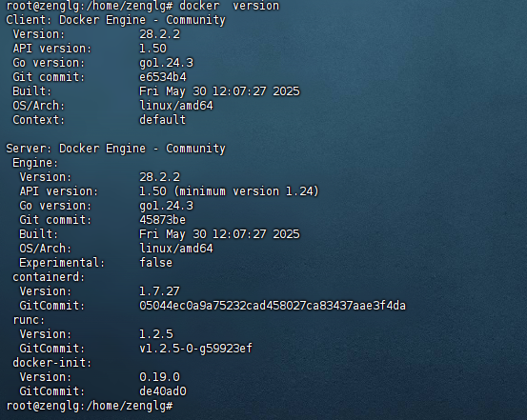Click docker-init GitCommit de40ad0
Viewport: 527px width, 420px height.
(x=163, y=391)
